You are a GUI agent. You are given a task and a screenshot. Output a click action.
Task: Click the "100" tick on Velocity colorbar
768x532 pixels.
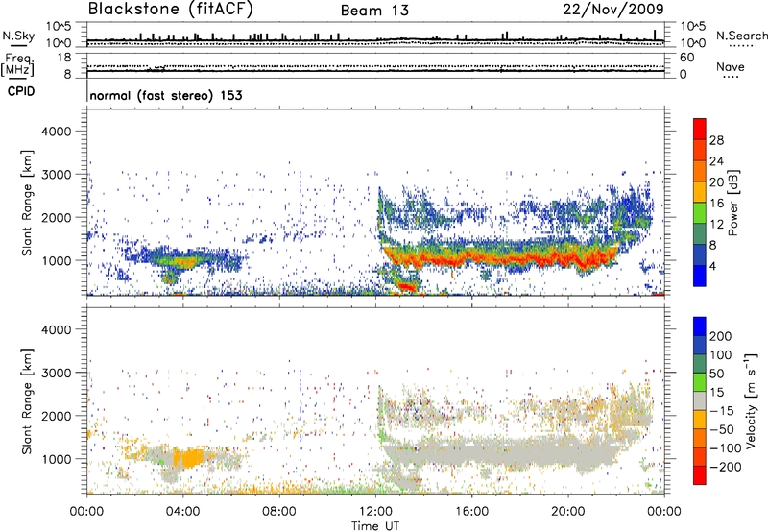tap(721, 354)
